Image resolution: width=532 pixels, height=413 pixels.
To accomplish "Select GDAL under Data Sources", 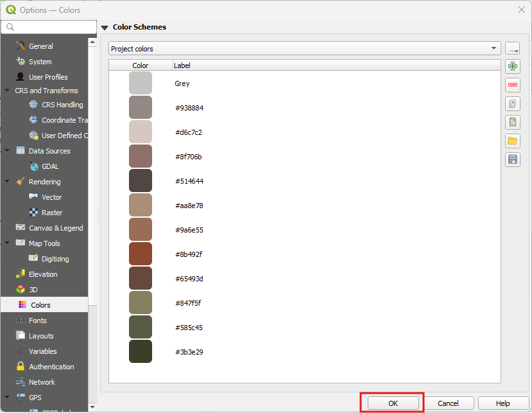I will (50, 166).
